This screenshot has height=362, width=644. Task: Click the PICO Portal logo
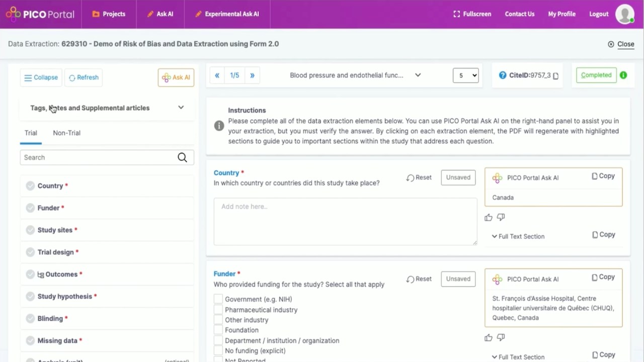[40, 14]
